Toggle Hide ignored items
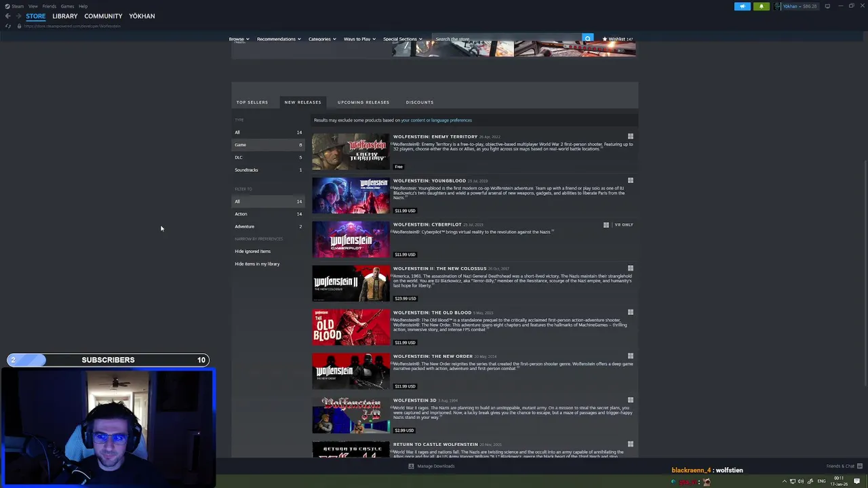Viewport: 868px width, 488px height. pos(252,251)
